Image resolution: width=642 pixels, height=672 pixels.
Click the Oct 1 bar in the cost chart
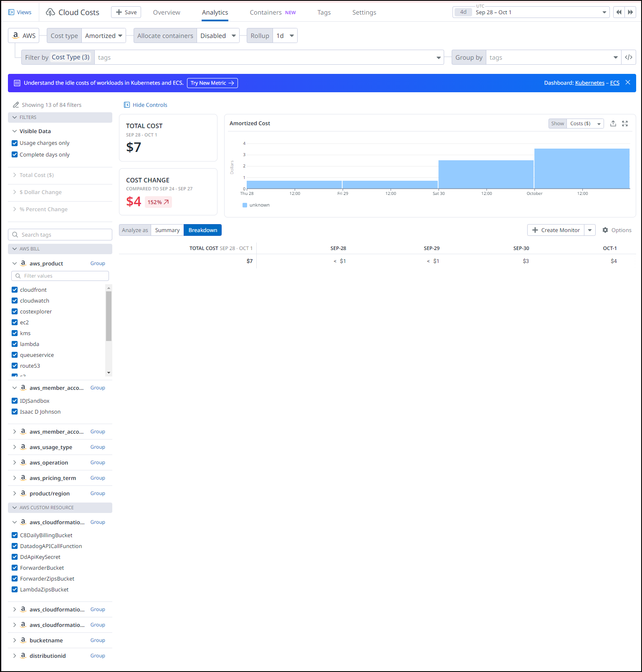coord(582,169)
